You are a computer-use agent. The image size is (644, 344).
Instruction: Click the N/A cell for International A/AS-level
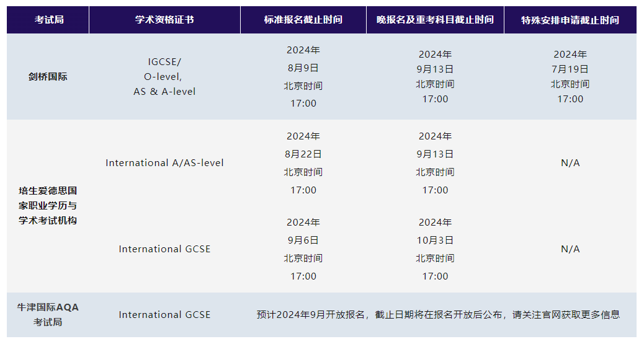570,163
